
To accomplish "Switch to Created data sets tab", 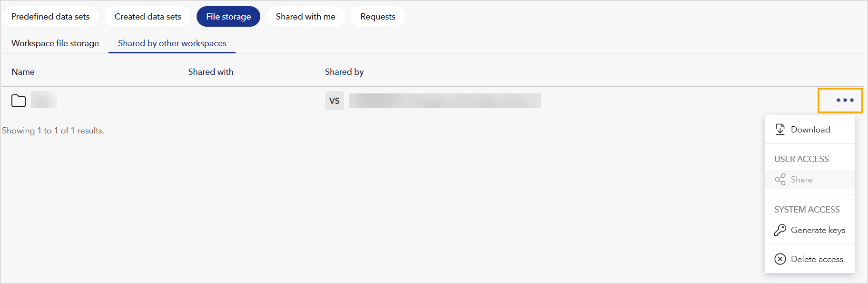I will (148, 17).
